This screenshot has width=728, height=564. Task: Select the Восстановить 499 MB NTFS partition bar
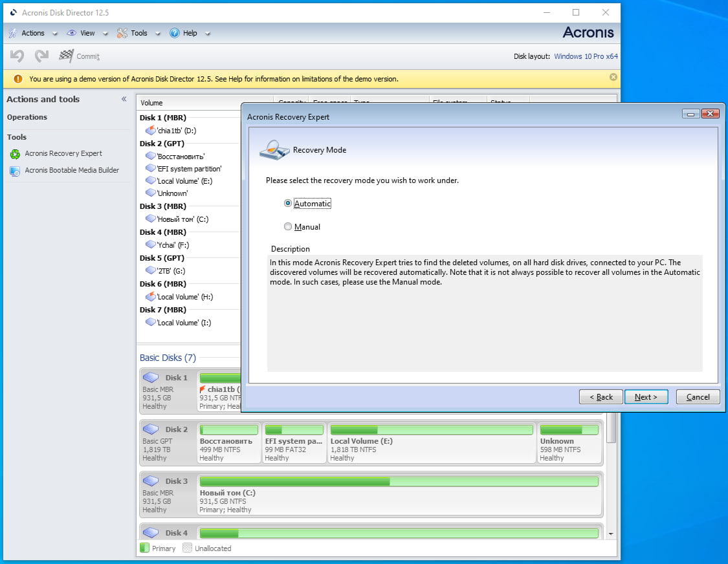point(228,430)
